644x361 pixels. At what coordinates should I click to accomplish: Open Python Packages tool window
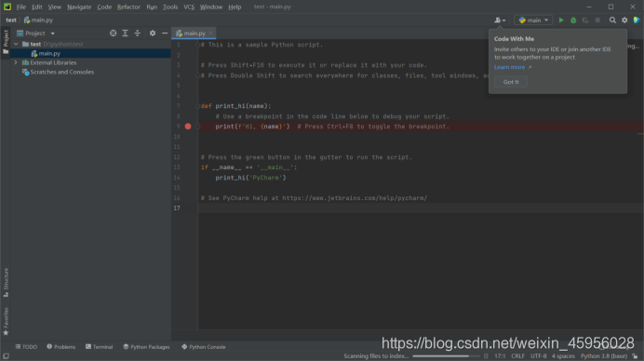click(147, 347)
